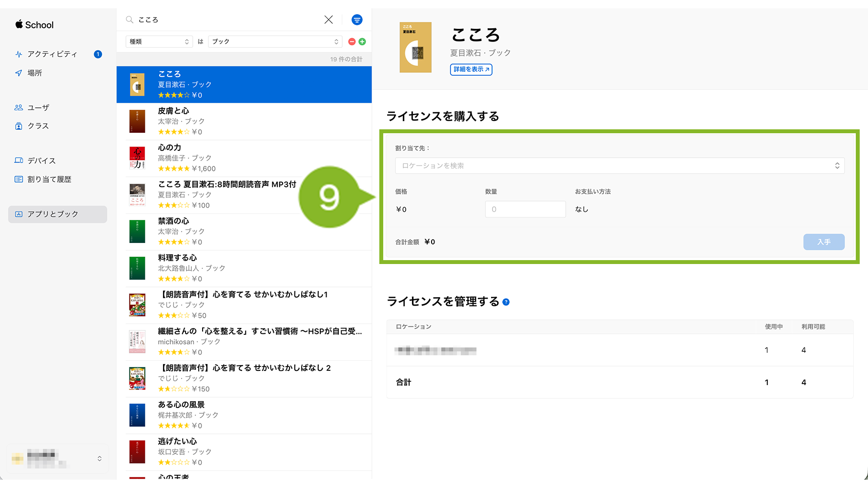Go to 場所 in the sidebar
The image size is (868, 488).
tap(35, 73)
